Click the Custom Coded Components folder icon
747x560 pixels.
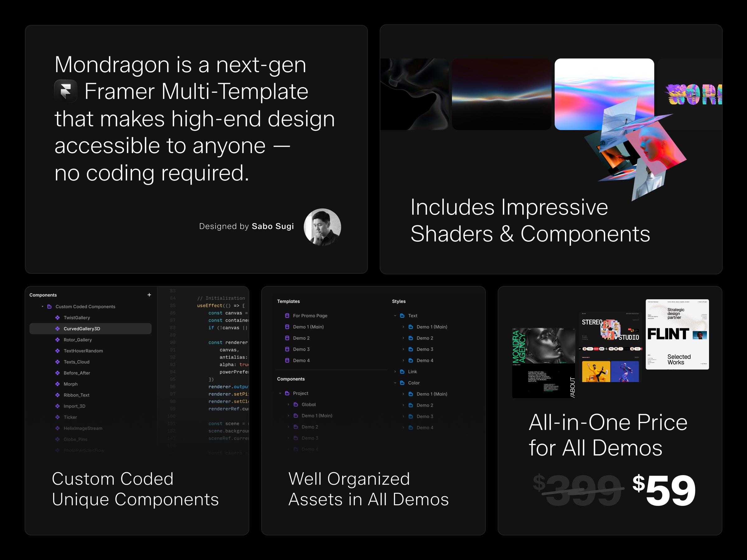49,306
